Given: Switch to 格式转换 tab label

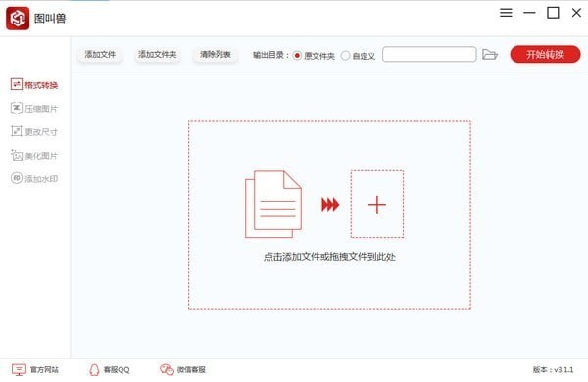Looking at the screenshot, I should pyautogui.click(x=41, y=85).
